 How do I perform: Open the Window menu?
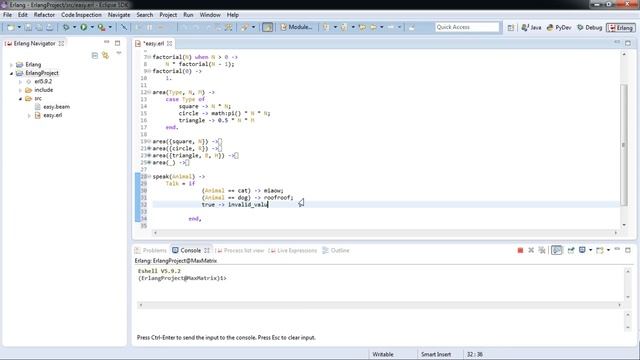(210, 15)
